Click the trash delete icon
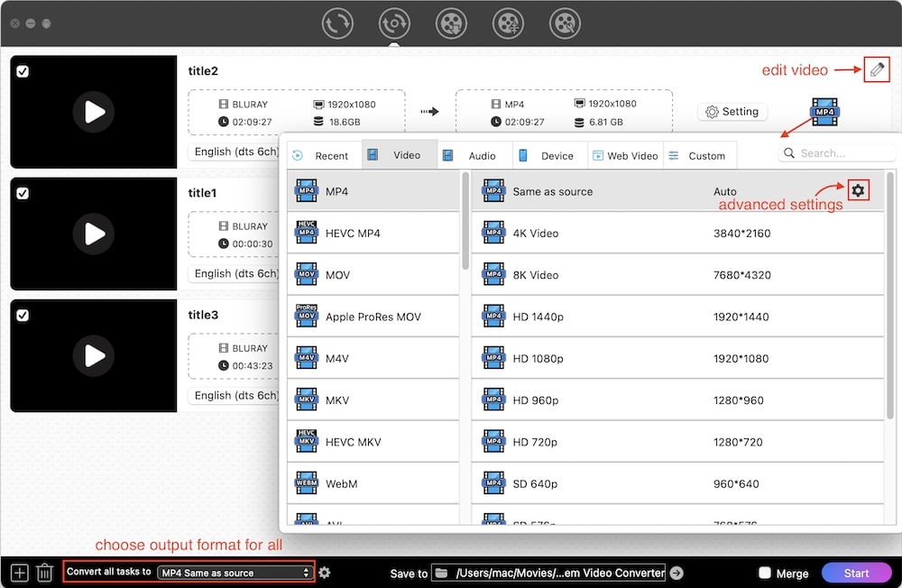This screenshot has height=588, width=902. 45,573
